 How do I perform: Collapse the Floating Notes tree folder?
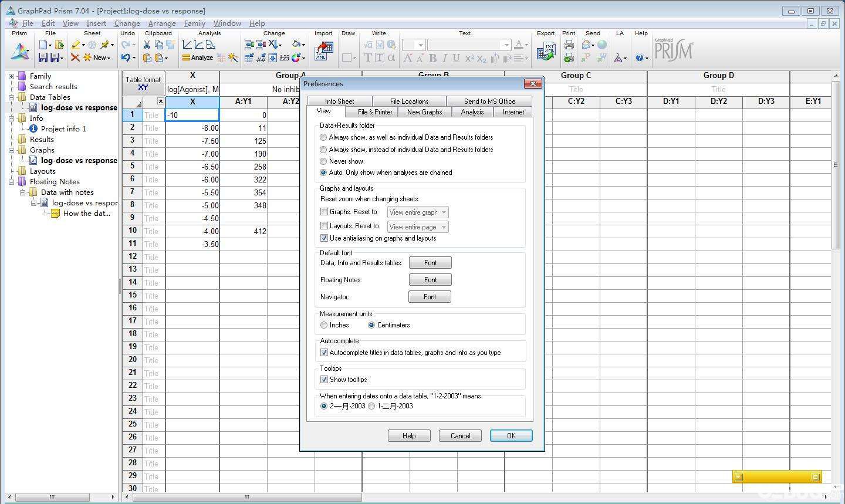(11, 182)
